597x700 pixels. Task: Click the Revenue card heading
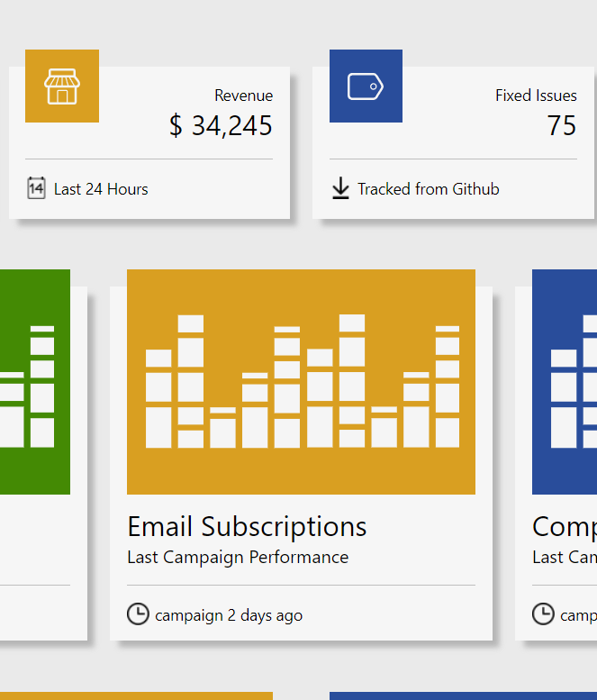tap(243, 95)
